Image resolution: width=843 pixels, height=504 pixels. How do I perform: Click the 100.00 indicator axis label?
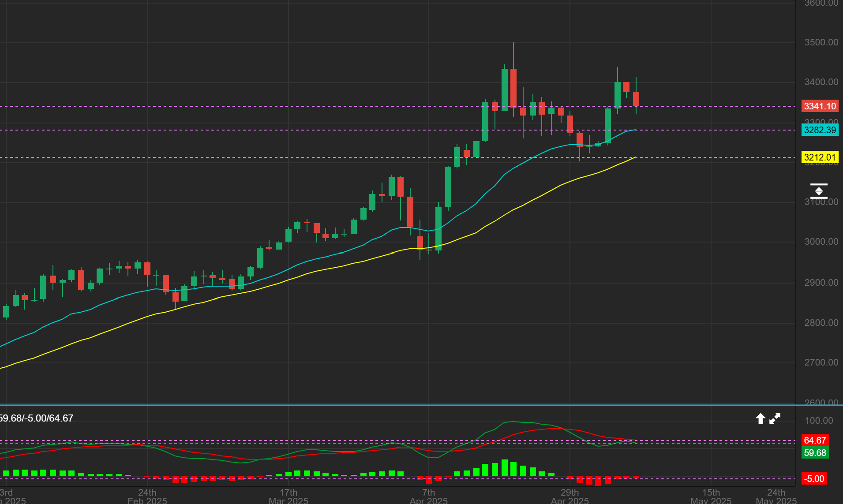819,421
